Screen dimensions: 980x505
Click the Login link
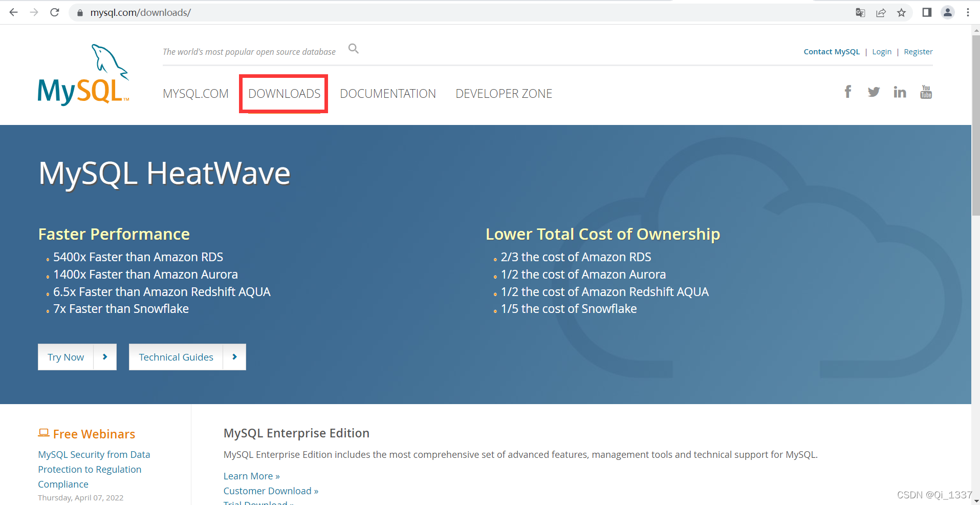point(882,52)
